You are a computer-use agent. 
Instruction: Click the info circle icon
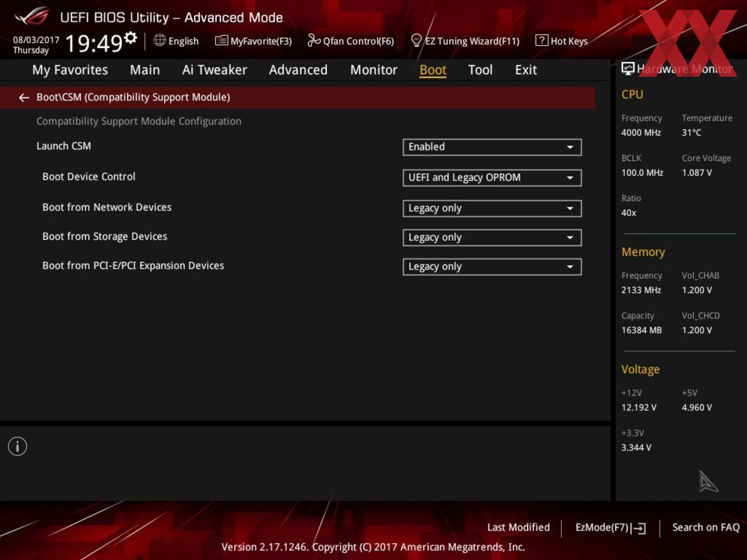[x=18, y=446]
